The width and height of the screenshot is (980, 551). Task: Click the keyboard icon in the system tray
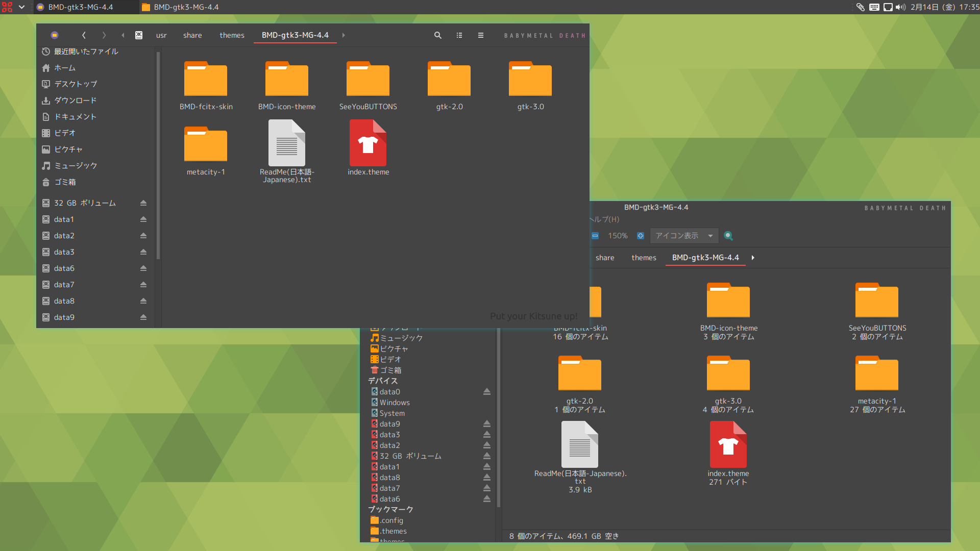(x=874, y=7)
